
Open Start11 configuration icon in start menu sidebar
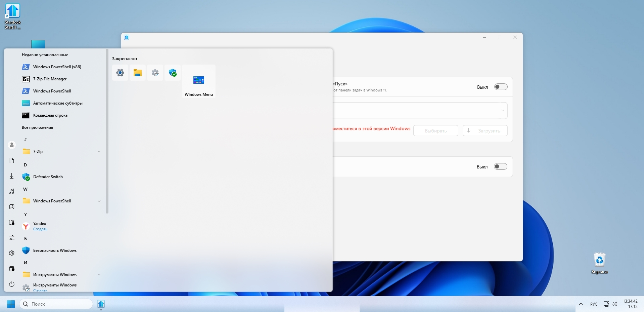[x=12, y=269]
